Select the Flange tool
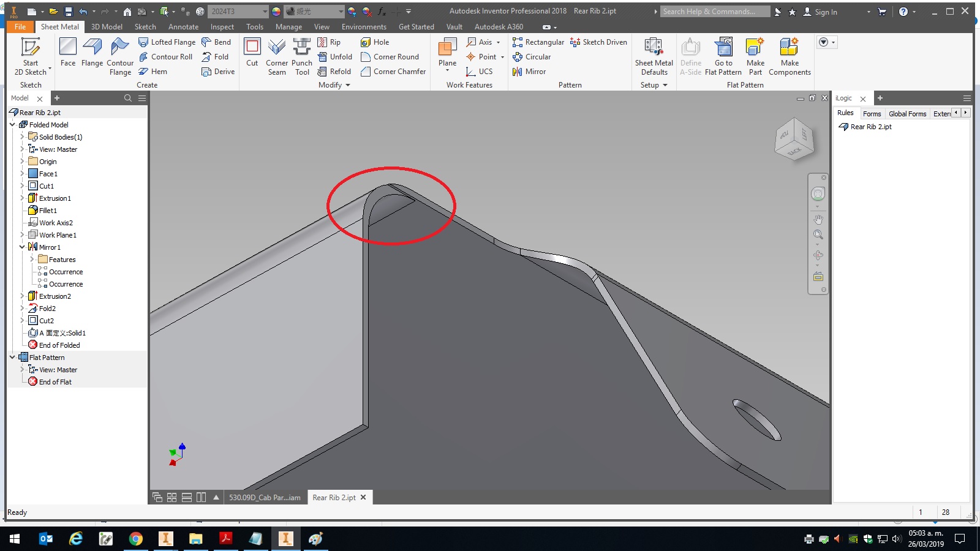 pos(92,55)
